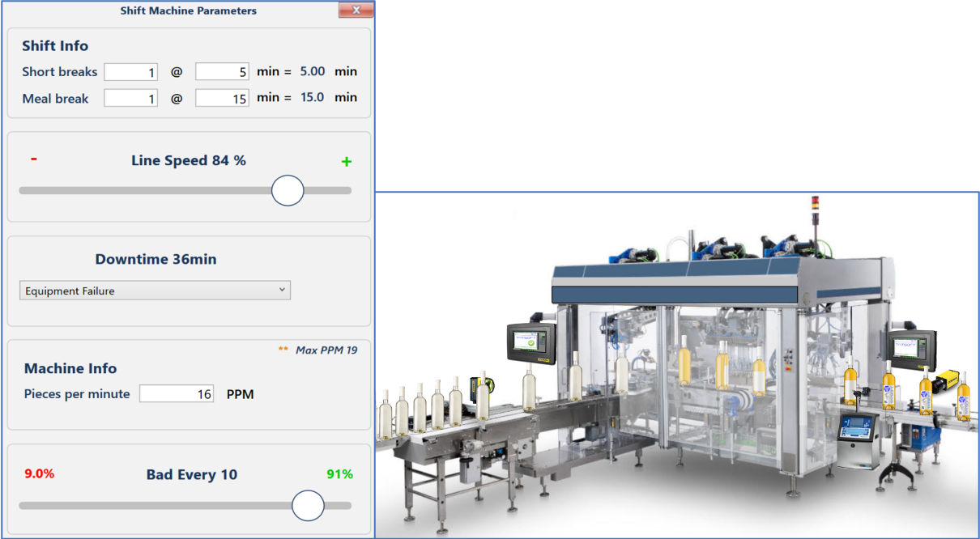Decrease line speed with the red minus button
This screenshot has height=539, width=980.
[33, 159]
